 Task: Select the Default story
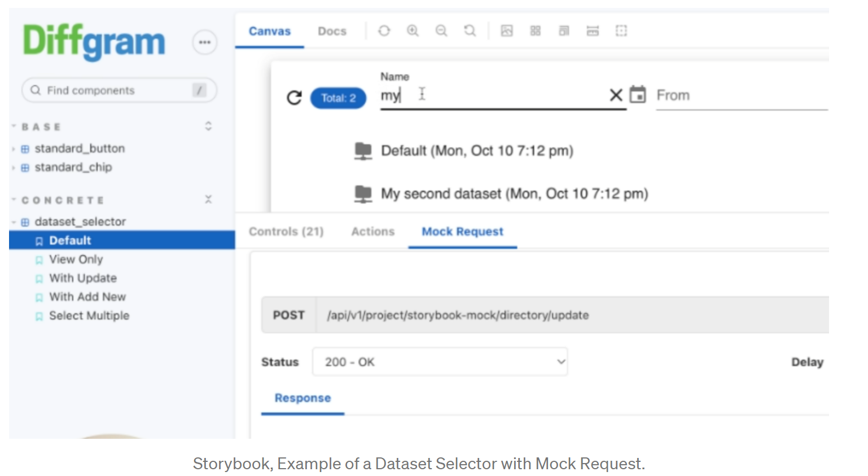(122, 240)
